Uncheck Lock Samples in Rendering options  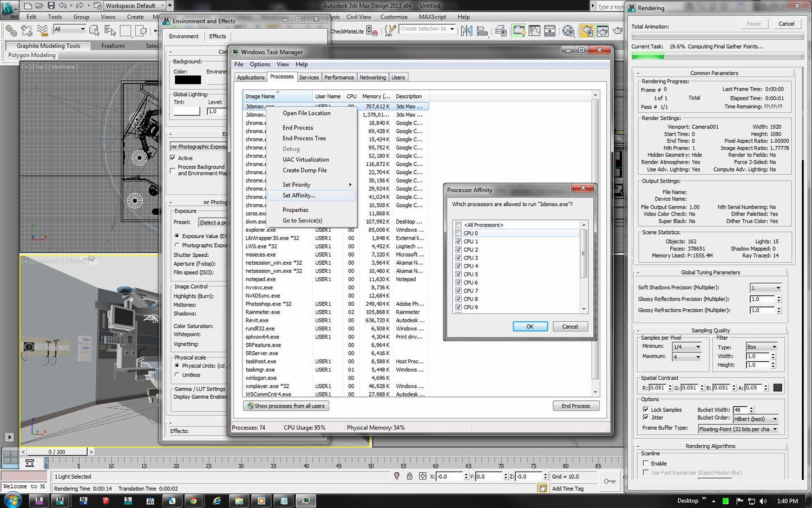[645, 410]
